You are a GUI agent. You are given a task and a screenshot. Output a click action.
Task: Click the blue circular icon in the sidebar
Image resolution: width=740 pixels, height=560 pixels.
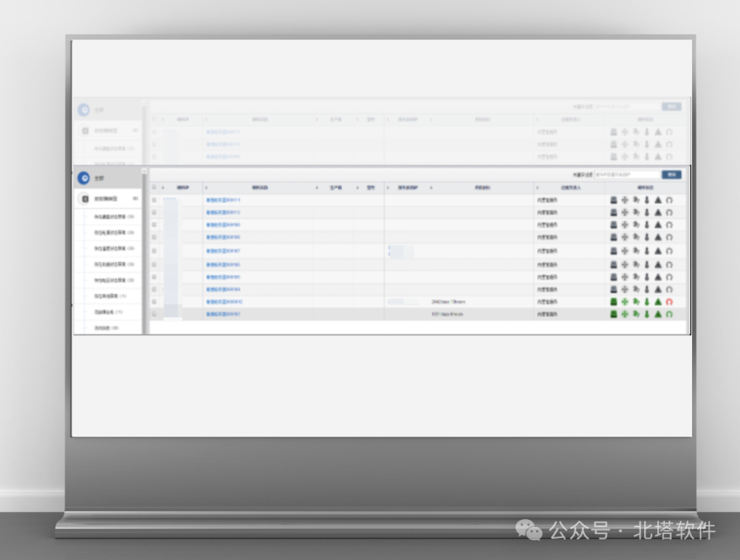(x=84, y=178)
